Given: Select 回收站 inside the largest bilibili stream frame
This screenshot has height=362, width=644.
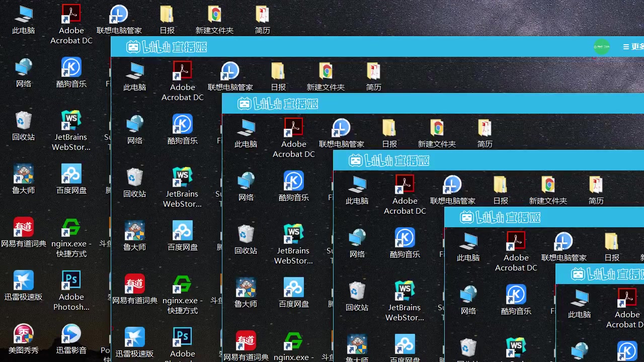Looking at the screenshot, I should pyautogui.click(x=135, y=184).
